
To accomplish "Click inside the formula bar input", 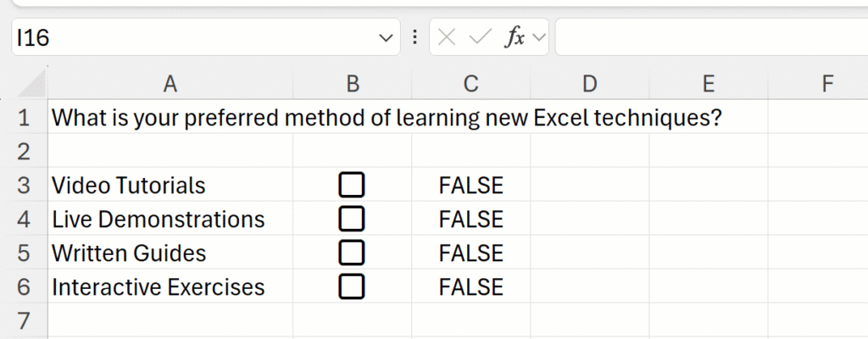I will pos(710,37).
